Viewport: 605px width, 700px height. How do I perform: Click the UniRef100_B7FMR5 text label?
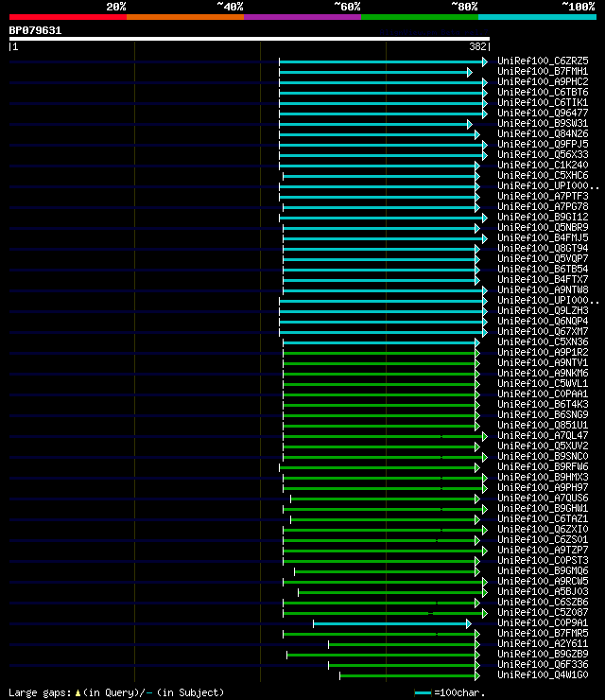[x=543, y=633]
